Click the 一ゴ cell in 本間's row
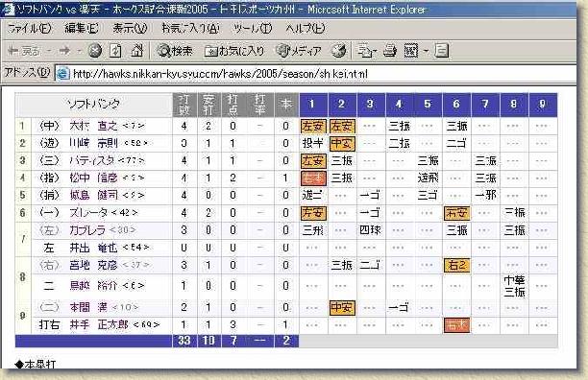This screenshot has width=588, height=380. pos(399,308)
